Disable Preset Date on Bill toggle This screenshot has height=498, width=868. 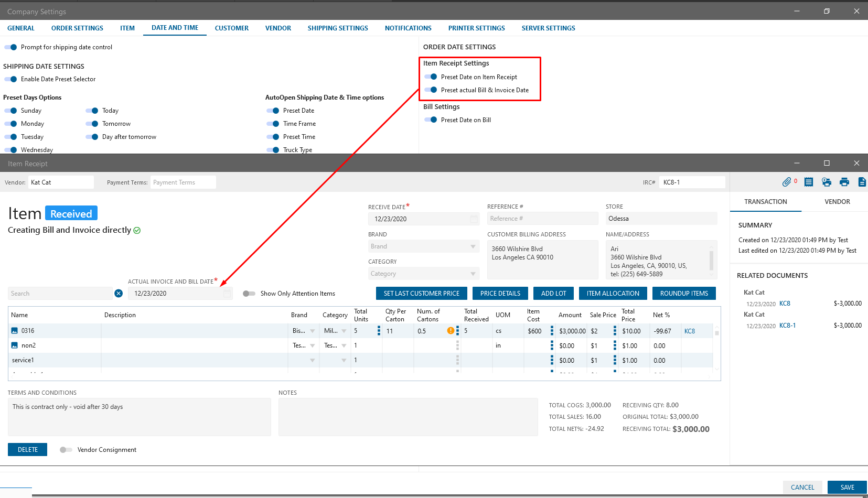point(431,120)
